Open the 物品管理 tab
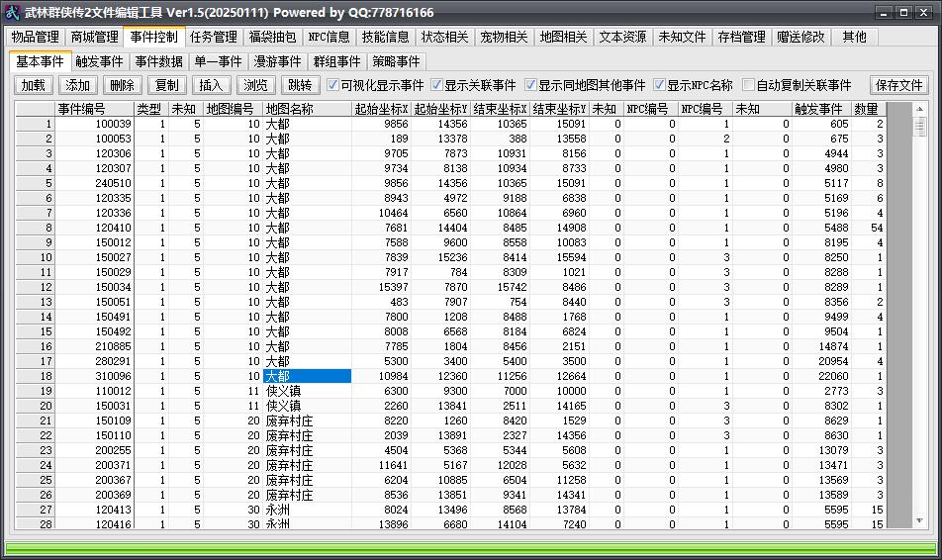 [x=35, y=37]
